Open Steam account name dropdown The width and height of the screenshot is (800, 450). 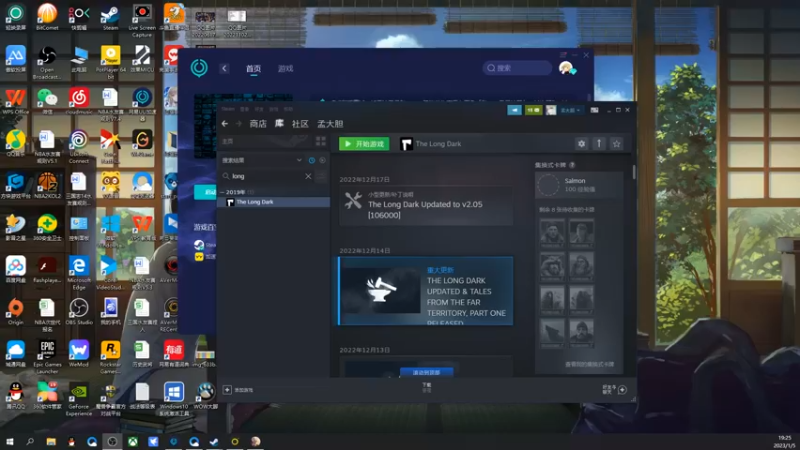[570, 110]
